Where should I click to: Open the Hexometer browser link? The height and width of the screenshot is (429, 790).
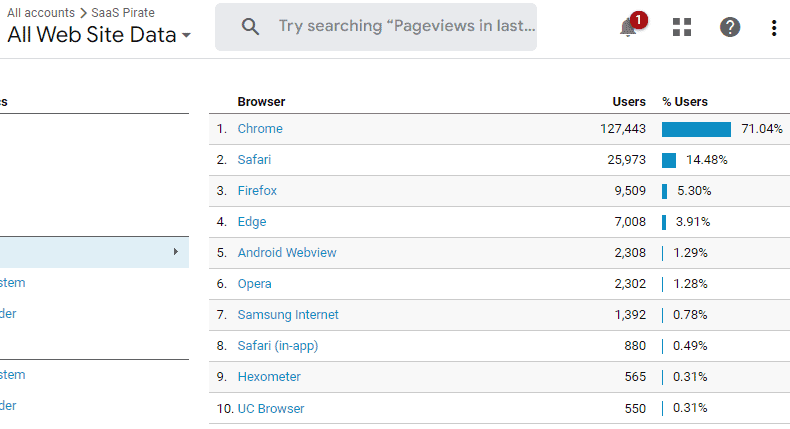[269, 377]
